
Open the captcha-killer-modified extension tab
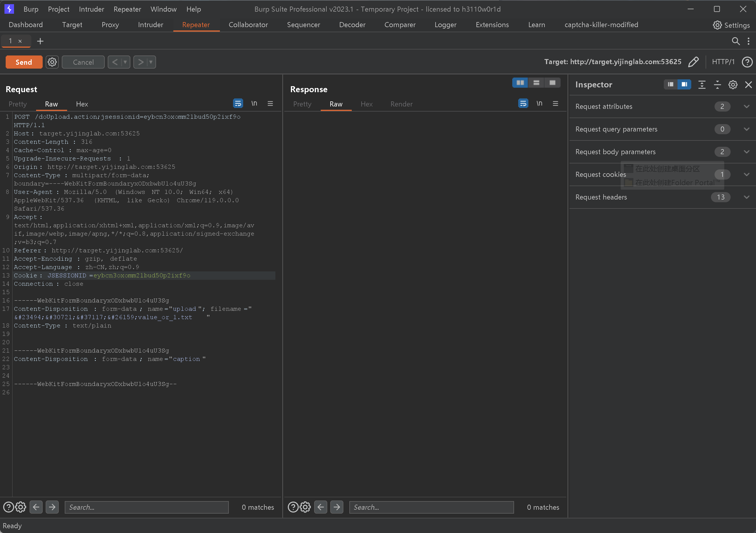point(601,25)
